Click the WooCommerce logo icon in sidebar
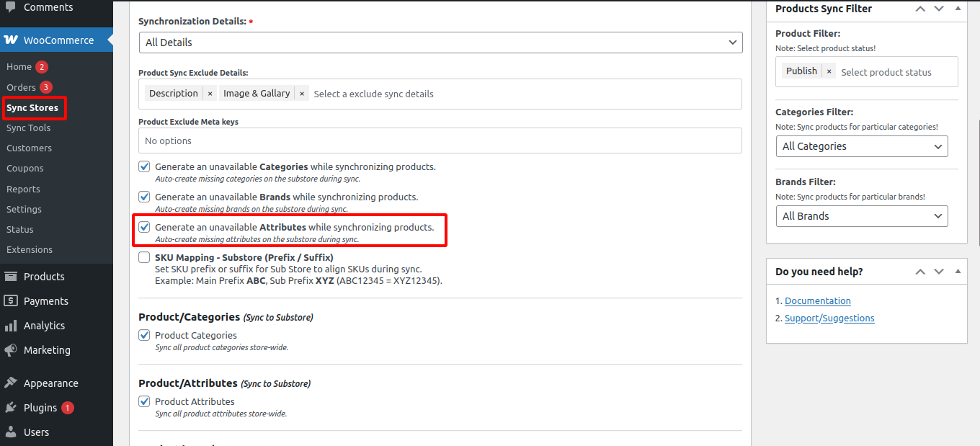The height and width of the screenshot is (446, 980). (11, 40)
